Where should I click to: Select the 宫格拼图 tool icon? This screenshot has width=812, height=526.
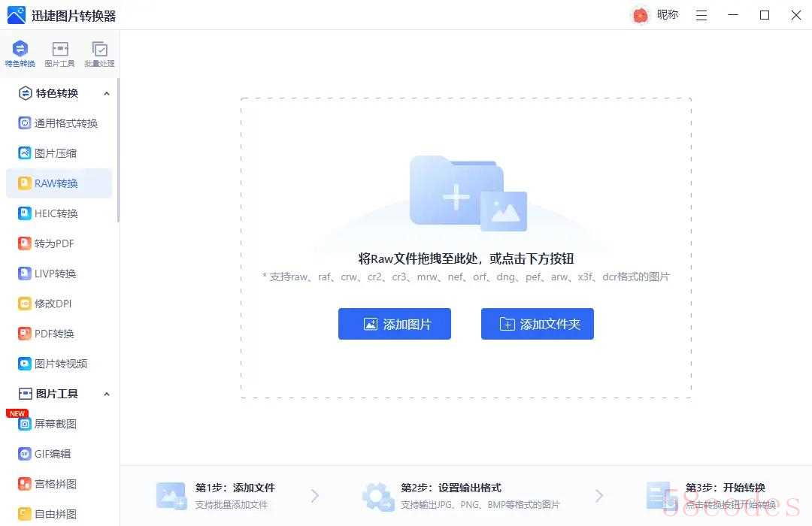25,484
